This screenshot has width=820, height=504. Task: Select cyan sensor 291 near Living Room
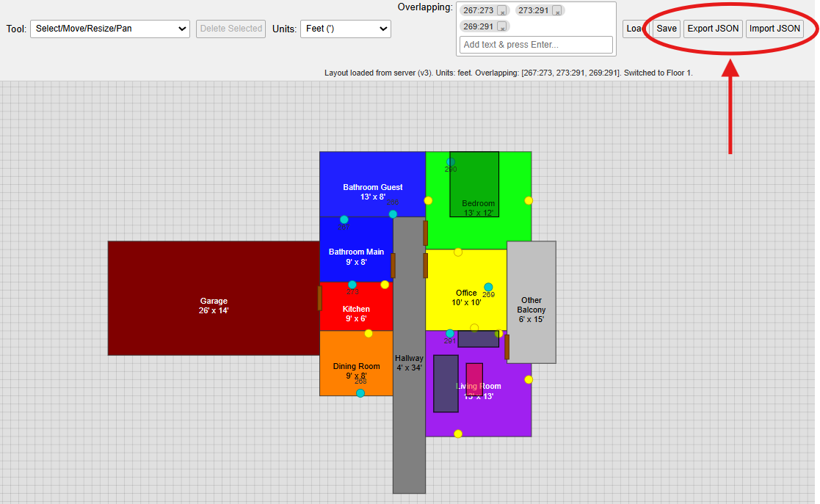[x=450, y=334]
